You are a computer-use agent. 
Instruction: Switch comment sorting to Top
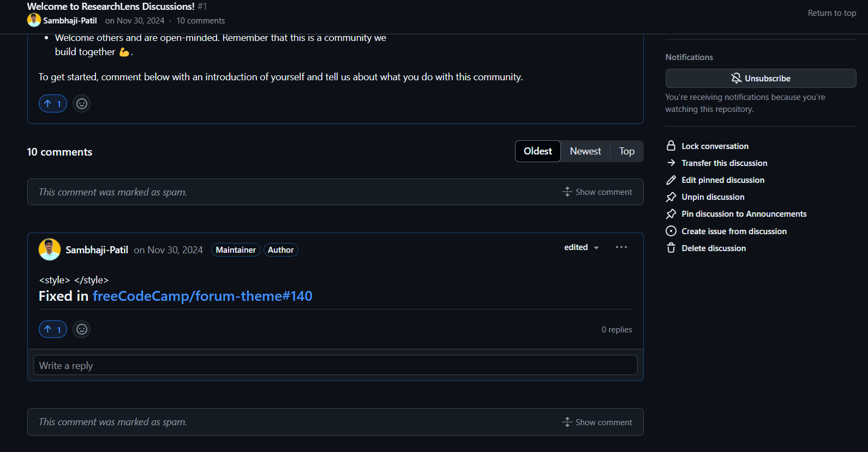626,151
